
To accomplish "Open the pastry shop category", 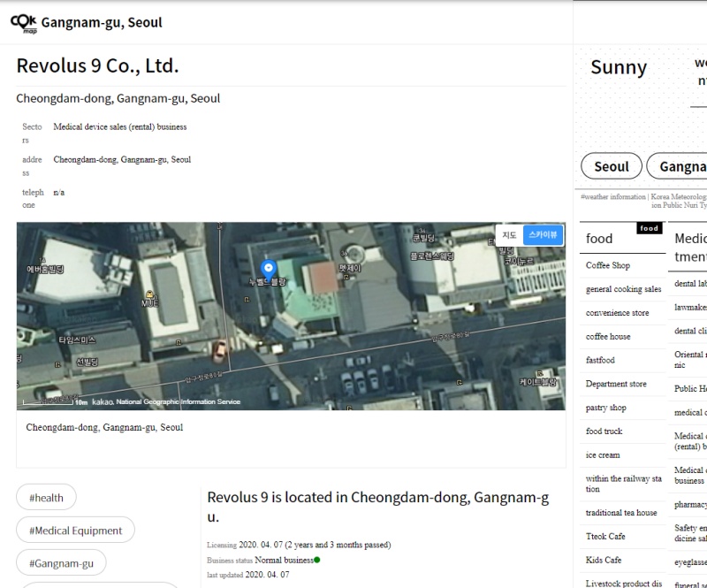I will point(605,409).
